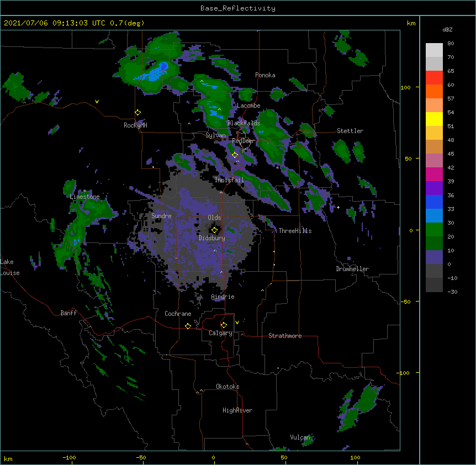Screen dimensions: 476x465
Task: Click the Banff label
Action: [68, 313]
